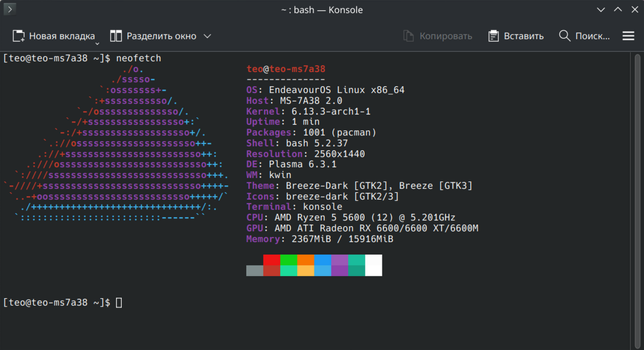Click the Icons value 'breeze-dark [GTK2/3]'

pos(342,197)
